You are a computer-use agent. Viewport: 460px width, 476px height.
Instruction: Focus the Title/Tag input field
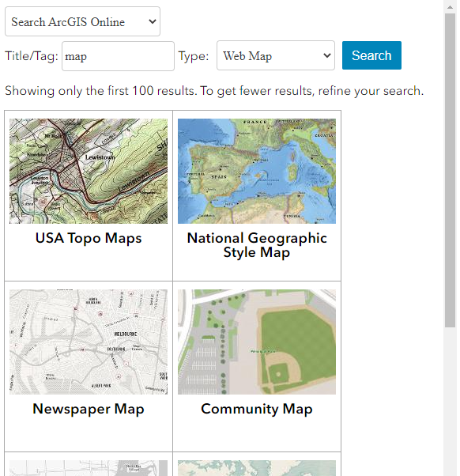[118, 56]
